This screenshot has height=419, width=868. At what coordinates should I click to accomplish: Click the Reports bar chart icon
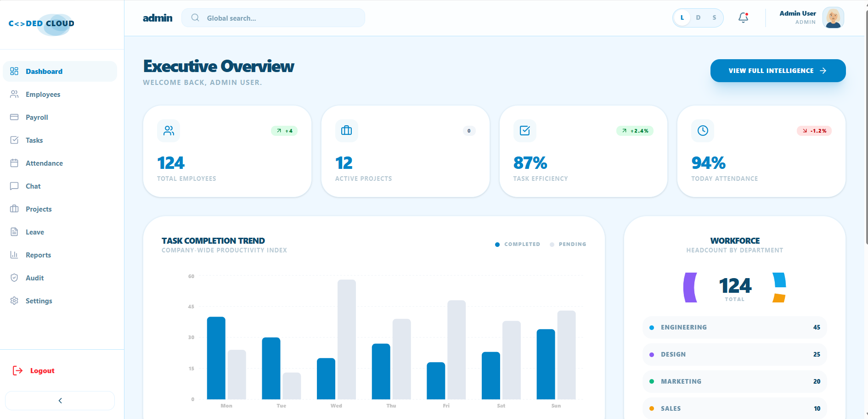tap(14, 255)
